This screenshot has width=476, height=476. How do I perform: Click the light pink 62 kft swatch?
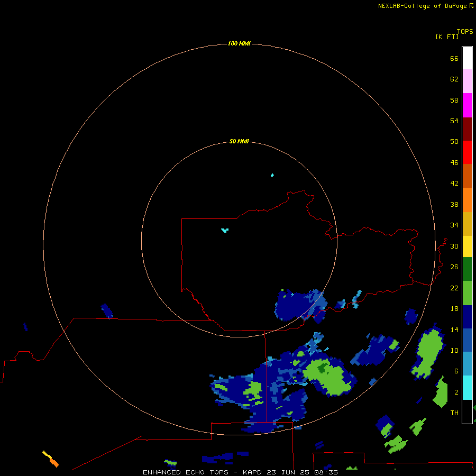[x=467, y=81]
